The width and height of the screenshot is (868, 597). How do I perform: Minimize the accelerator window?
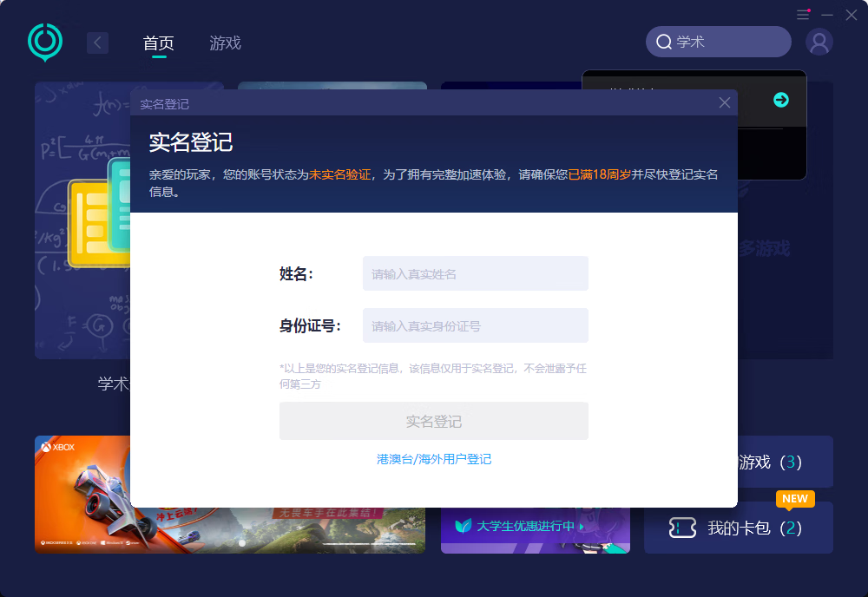827,15
